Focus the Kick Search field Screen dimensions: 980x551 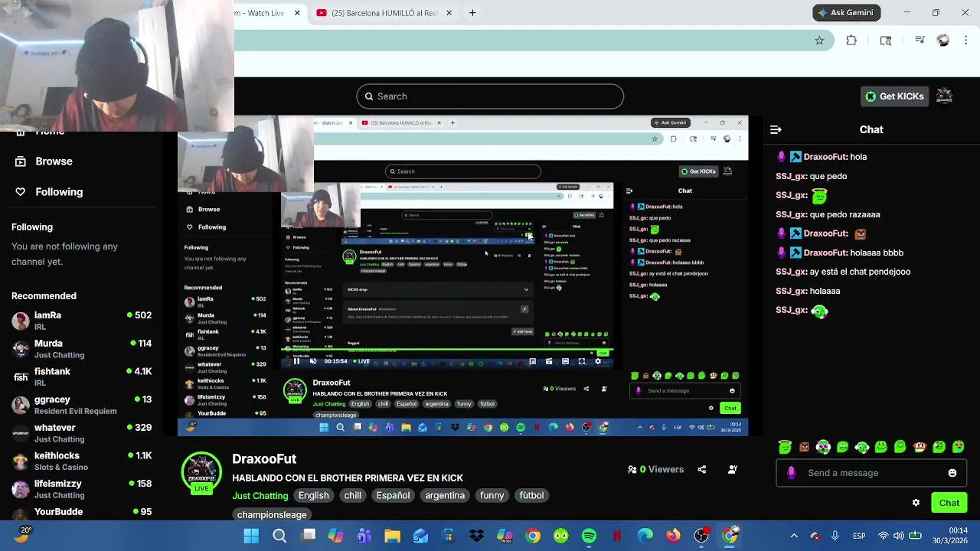tap(490, 96)
